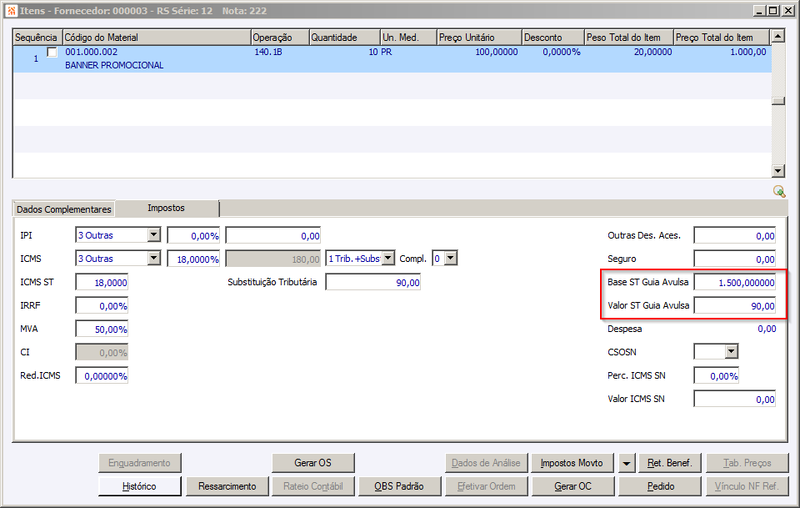800x508 pixels.
Task: Click the BANNER PROMOCIONAL description text
Action: (x=114, y=65)
